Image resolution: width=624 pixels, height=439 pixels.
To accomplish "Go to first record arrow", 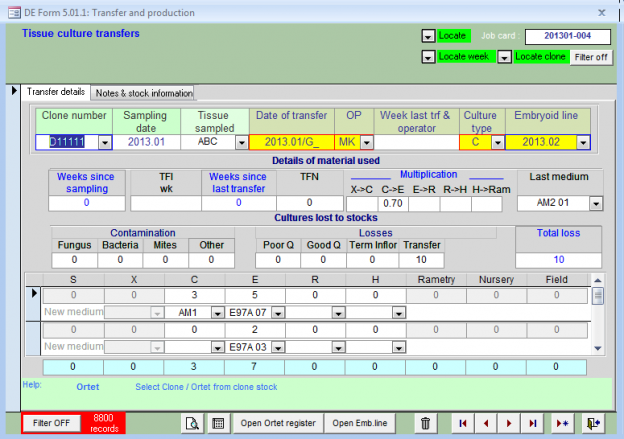I will [463, 423].
